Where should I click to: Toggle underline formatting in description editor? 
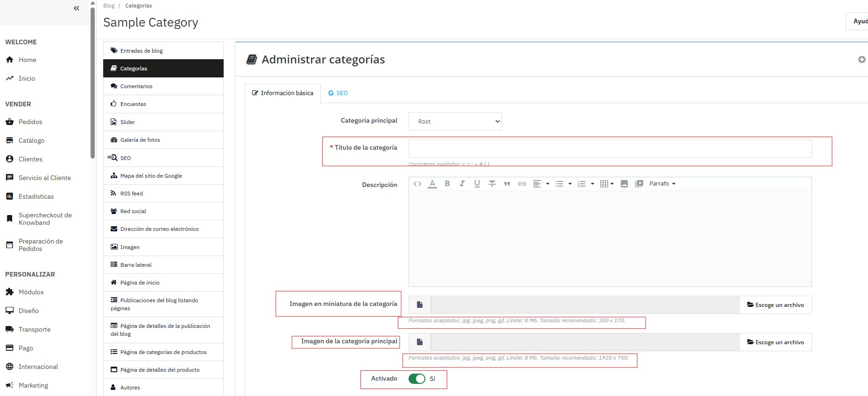point(477,184)
